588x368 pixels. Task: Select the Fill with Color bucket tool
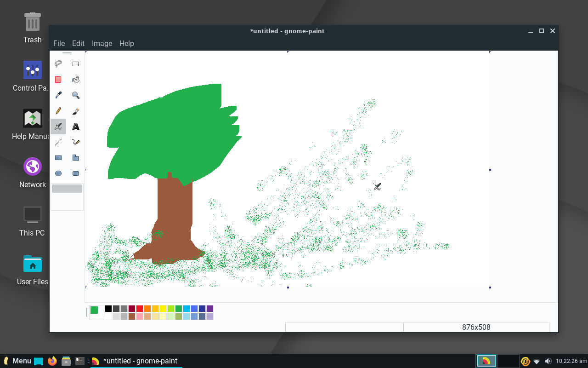pos(75,79)
